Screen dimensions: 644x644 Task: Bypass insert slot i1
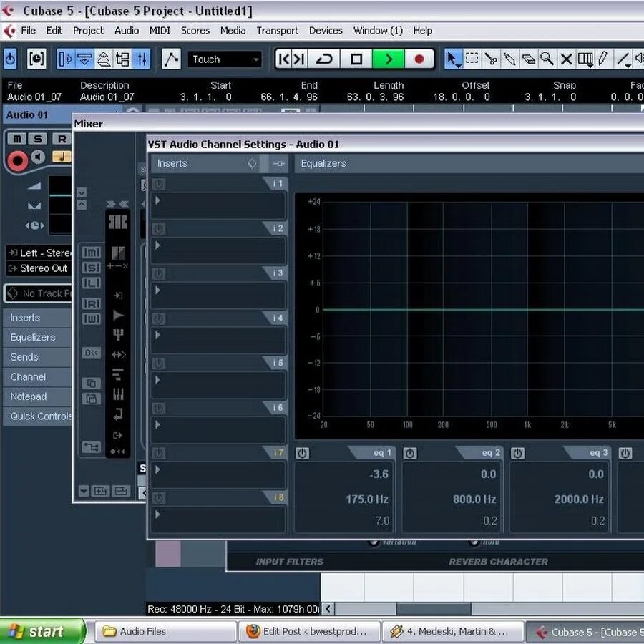tap(159, 184)
